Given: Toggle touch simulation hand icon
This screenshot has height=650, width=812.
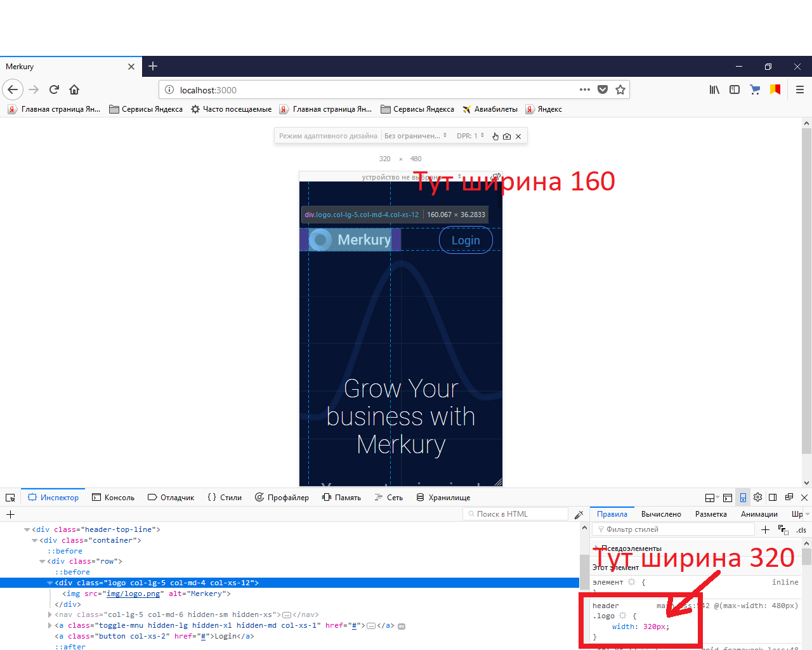Looking at the screenshot, I should click(495, 136).
